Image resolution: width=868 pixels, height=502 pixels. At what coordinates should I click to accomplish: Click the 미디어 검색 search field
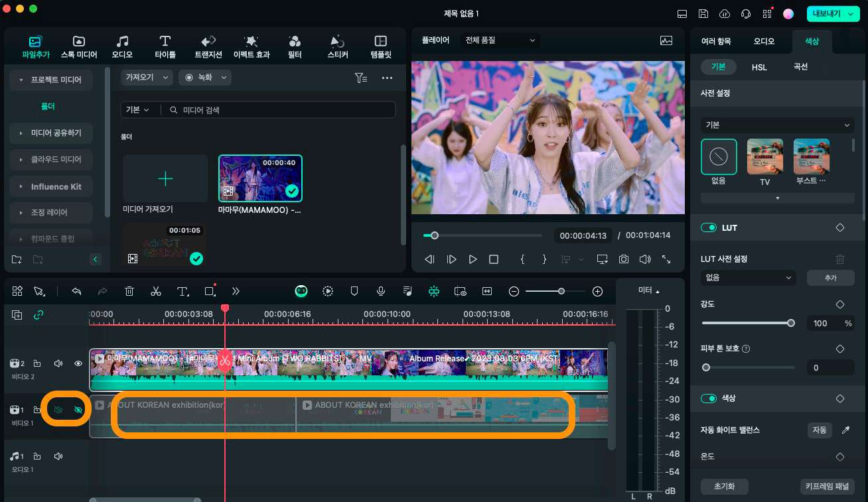coord(279,110)
